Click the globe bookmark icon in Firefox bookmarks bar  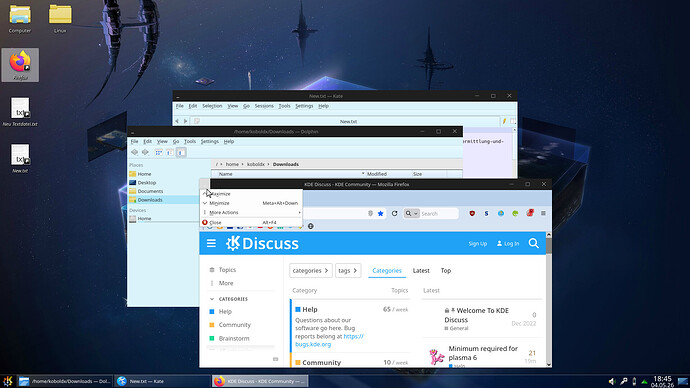pos(311,226)
